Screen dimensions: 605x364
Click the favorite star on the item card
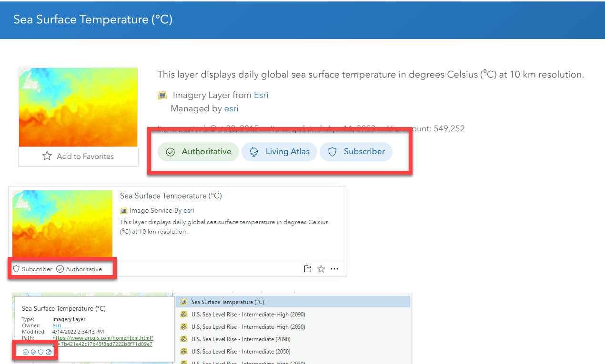[x=321, y=269]
